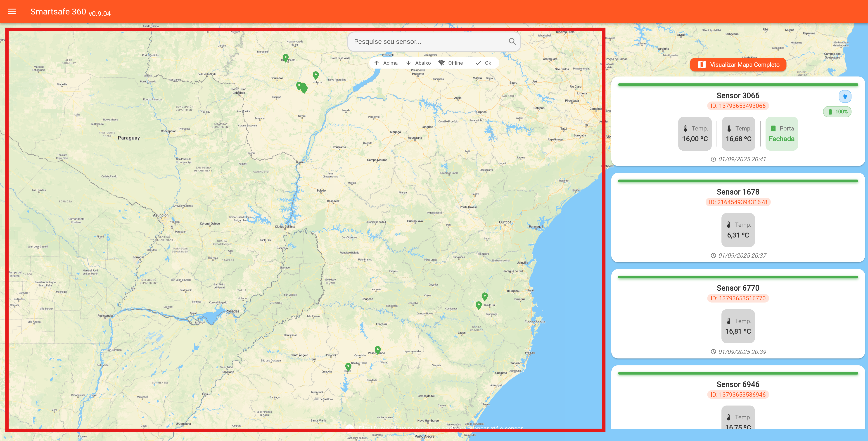The height and width of the screenshot is (441, 868).
Task: Select the northernmost green pin near Rio Brilhante
Action: coord(285,58)
